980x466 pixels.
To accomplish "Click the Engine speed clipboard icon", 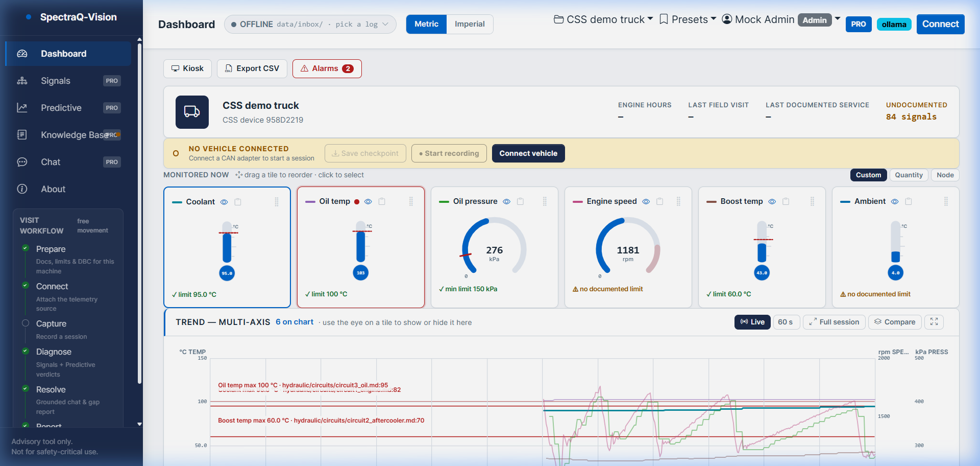I will (660, 201).
